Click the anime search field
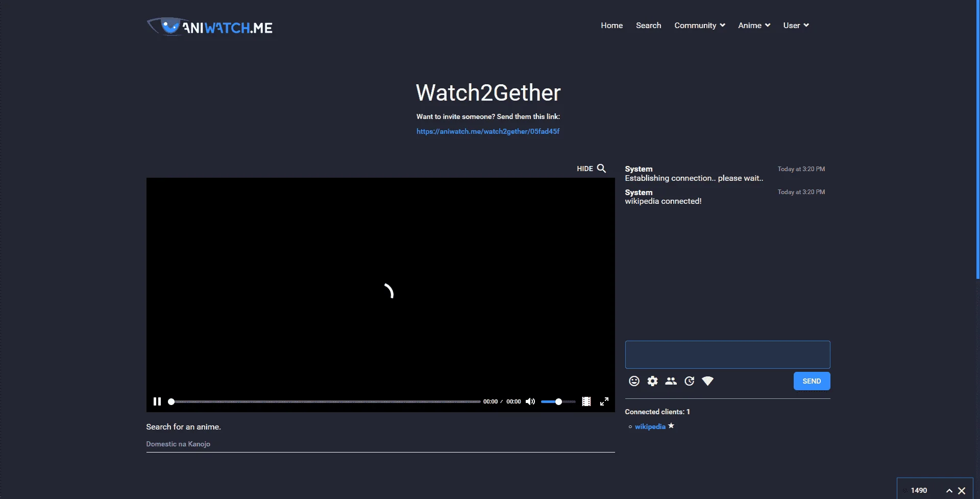The height and width of the screenshot is (499, 980). click(380, 444)
